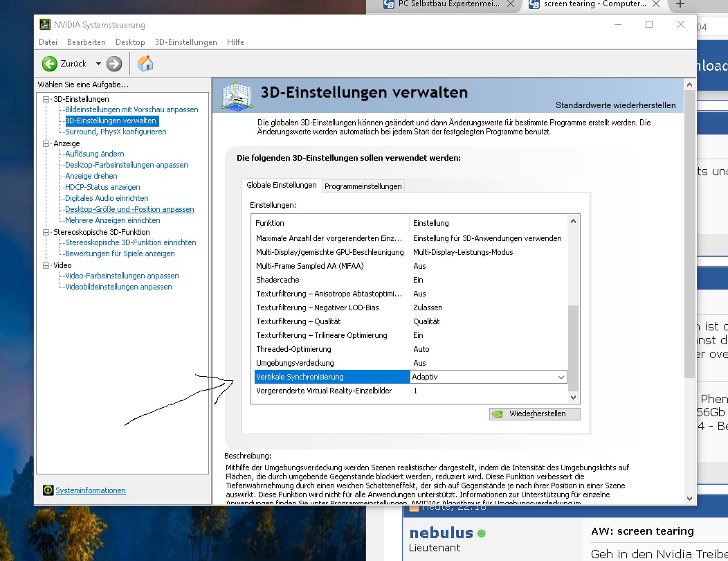Open the Systeminformationen link
The width and height of the screenshot is (728, 561).
91,490
